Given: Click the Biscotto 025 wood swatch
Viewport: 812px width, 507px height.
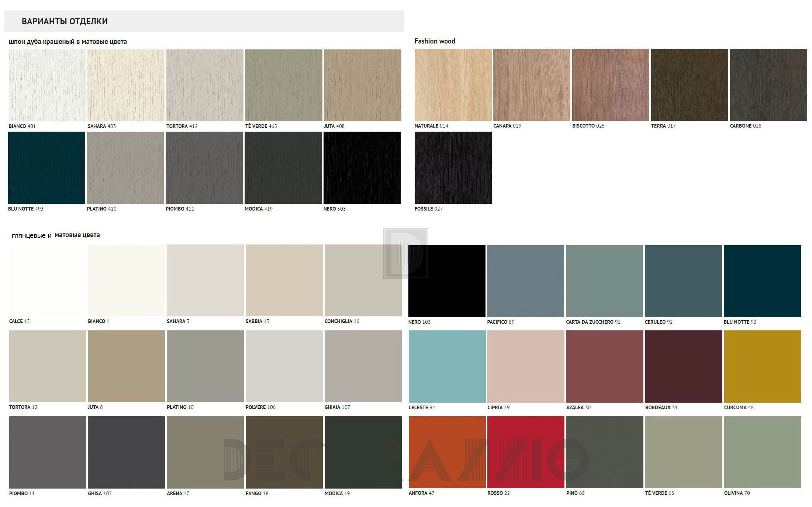Looking at the screenshot, I should point(610,85).
